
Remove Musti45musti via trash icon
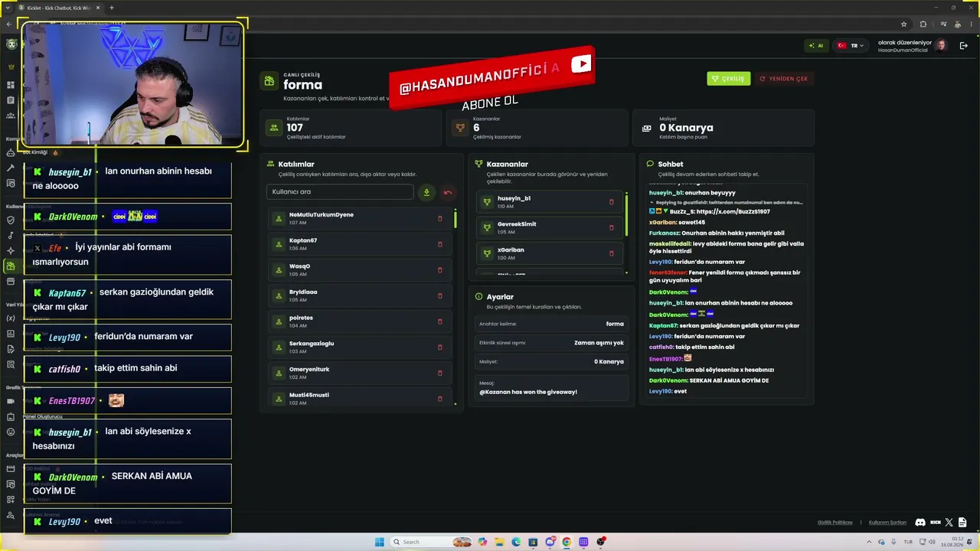[x=439, y=399]
